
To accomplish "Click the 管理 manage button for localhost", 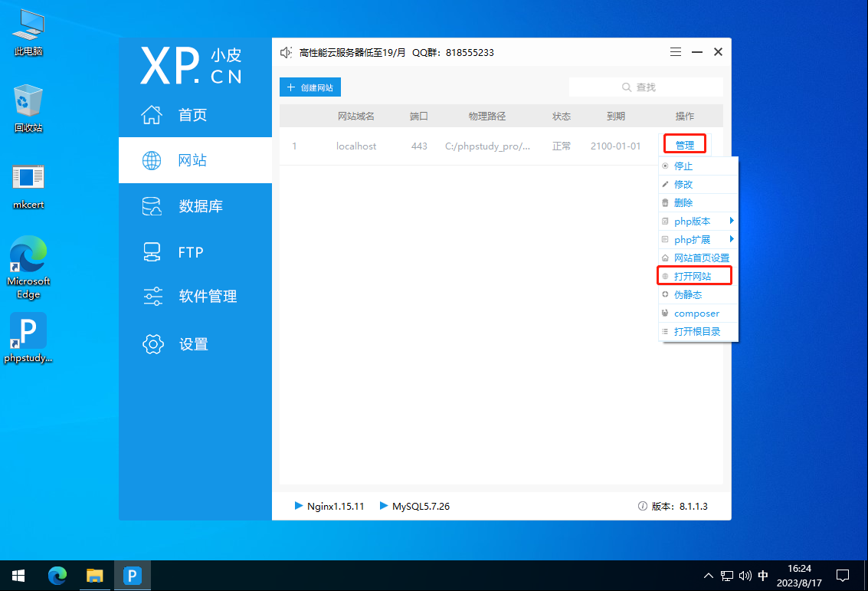I will pyautogui.click(x=685, y=145).
